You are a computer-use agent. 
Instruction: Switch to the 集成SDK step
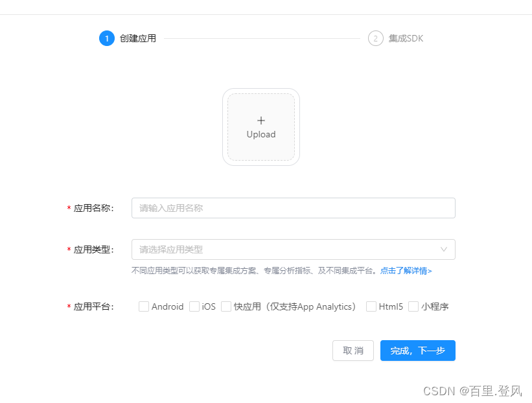point(405,38)
